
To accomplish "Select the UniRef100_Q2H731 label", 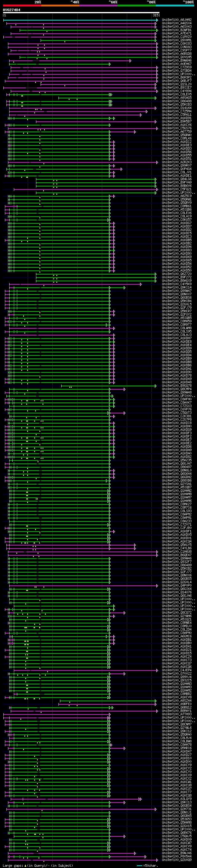I will click(177, 809).
